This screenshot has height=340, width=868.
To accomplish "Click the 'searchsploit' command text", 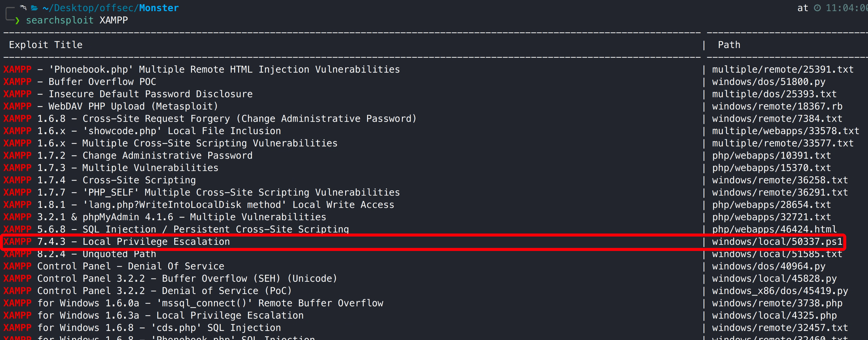I will pyautogui.click(x=60, y=20).
